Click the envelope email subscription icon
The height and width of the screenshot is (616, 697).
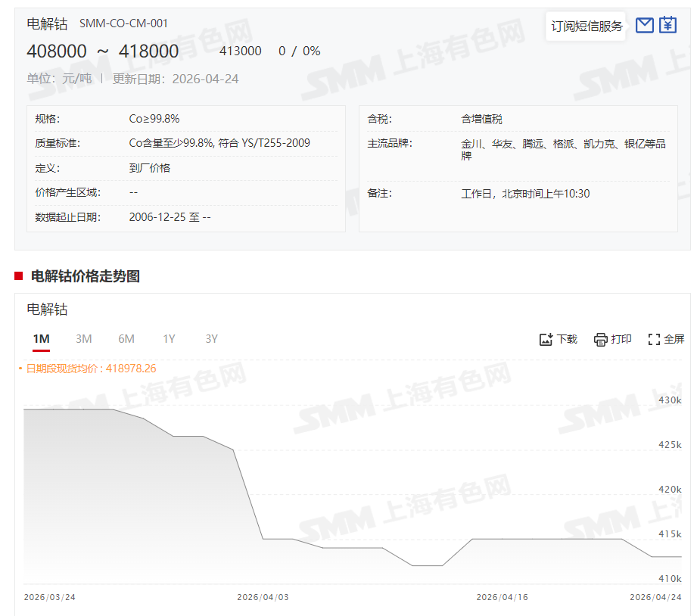[645, 26]
